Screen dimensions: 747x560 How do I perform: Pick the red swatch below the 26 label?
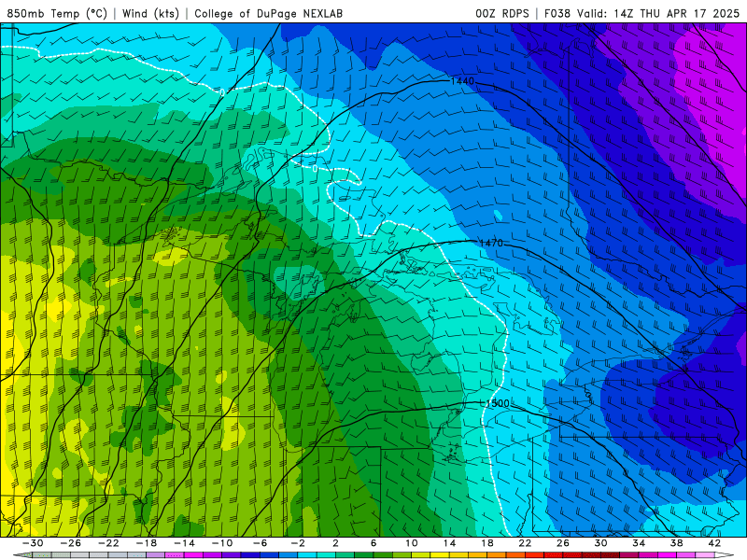coord(572,555)
